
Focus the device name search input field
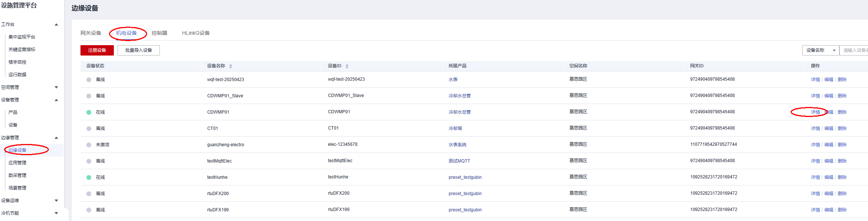point(854,50)
